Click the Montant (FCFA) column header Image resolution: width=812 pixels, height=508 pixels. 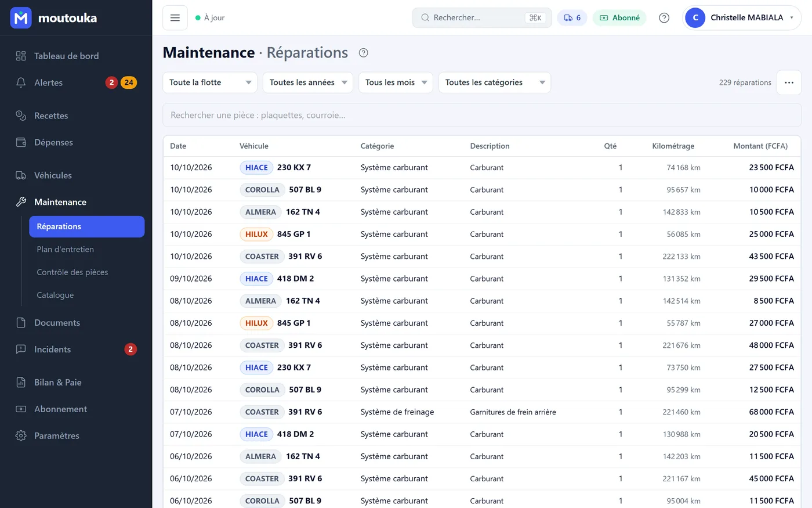tap(760, 146)
